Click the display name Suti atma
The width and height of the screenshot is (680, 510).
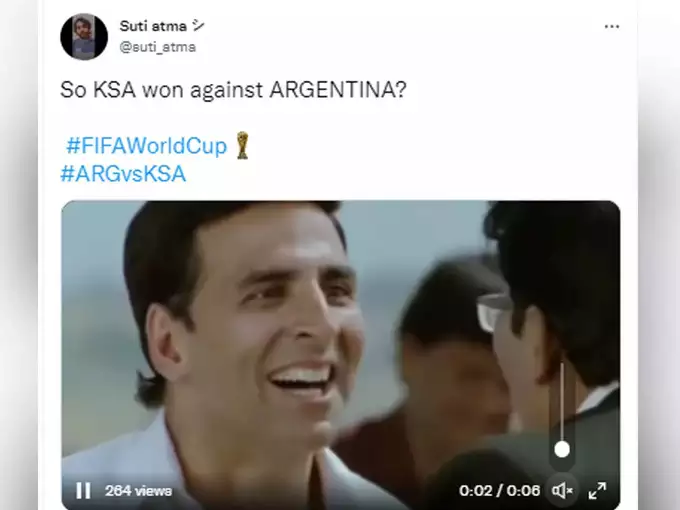click(153, 26)
